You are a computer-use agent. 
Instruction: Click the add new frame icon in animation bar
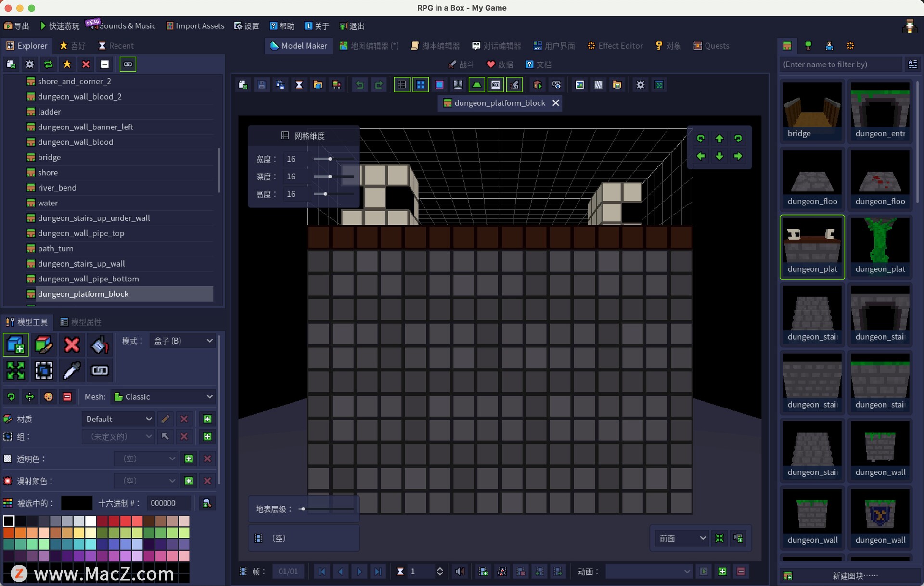(x=483, y=572)
